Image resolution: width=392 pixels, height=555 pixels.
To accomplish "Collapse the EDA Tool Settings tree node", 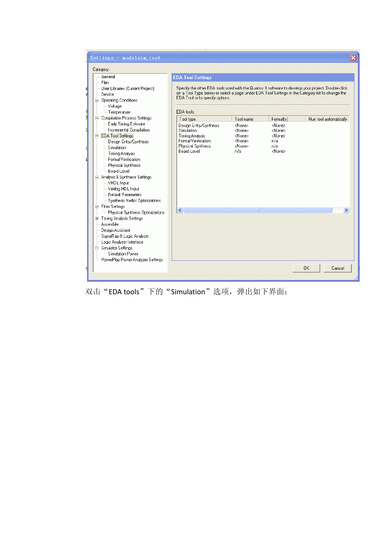I will coord(97,136).
